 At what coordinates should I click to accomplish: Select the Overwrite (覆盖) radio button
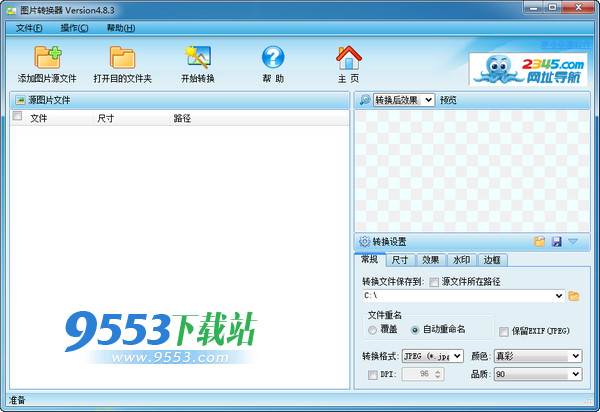click(372, 330)
